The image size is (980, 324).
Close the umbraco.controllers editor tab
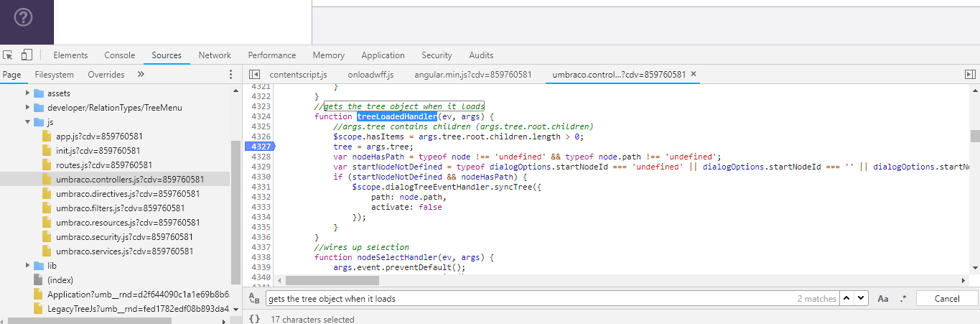point(694,74)
